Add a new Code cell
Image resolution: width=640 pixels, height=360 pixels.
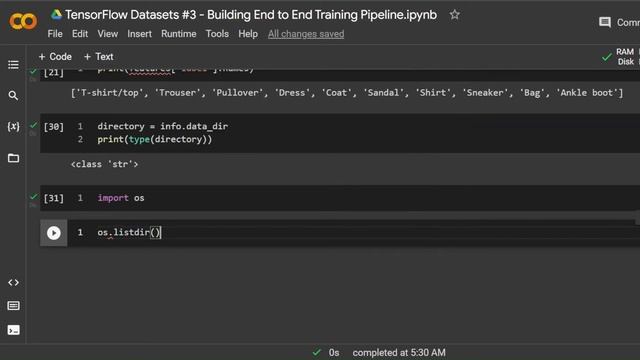coord(55,57)
